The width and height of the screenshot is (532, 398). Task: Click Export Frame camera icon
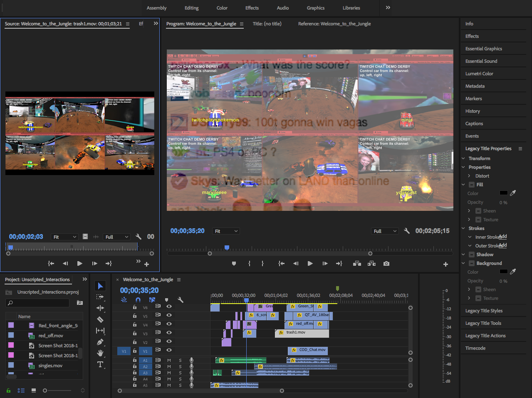point(386,264)
